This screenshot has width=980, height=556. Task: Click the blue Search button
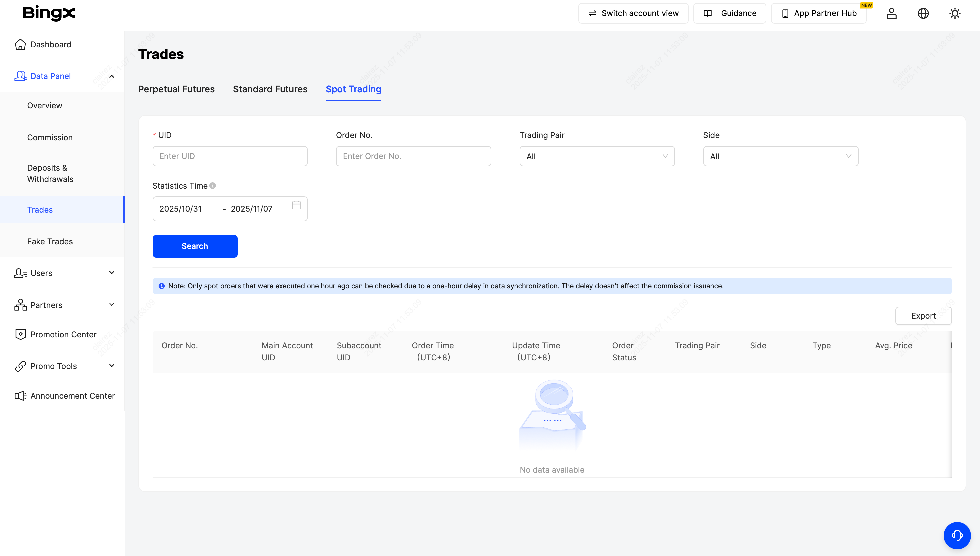[x=195, y=246]
